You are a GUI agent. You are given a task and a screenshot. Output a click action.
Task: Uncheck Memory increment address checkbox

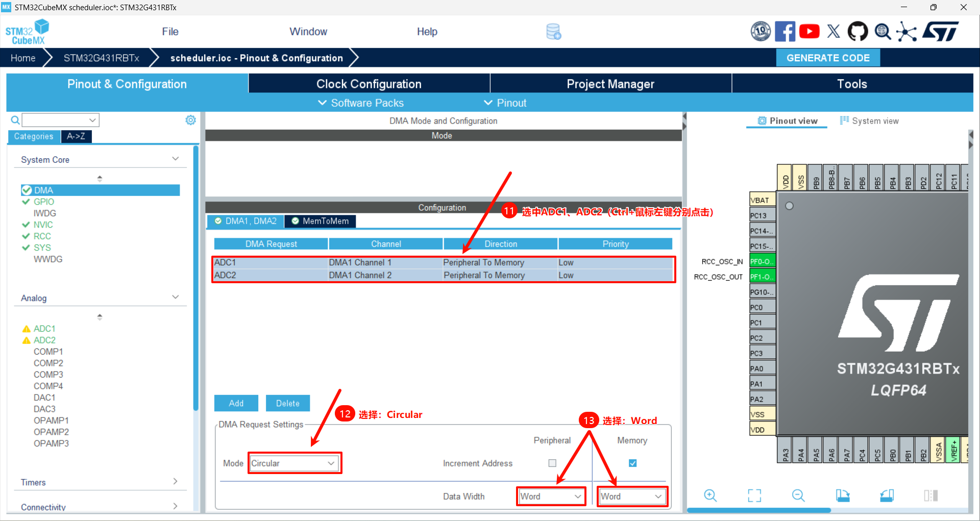click(632, 463)
